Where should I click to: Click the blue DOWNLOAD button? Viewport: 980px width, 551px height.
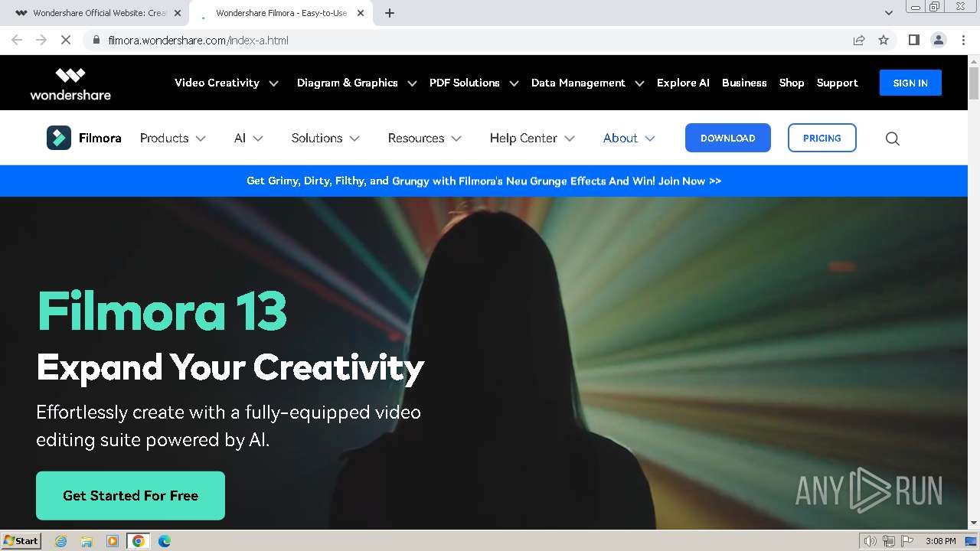point(728,138)
